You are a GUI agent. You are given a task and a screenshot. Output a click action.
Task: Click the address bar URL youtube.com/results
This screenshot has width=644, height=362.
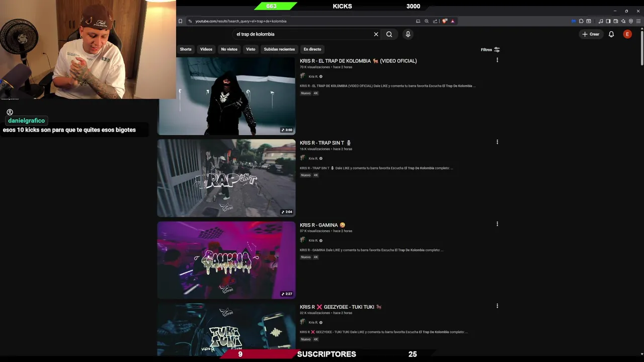[x=241, y=21]
